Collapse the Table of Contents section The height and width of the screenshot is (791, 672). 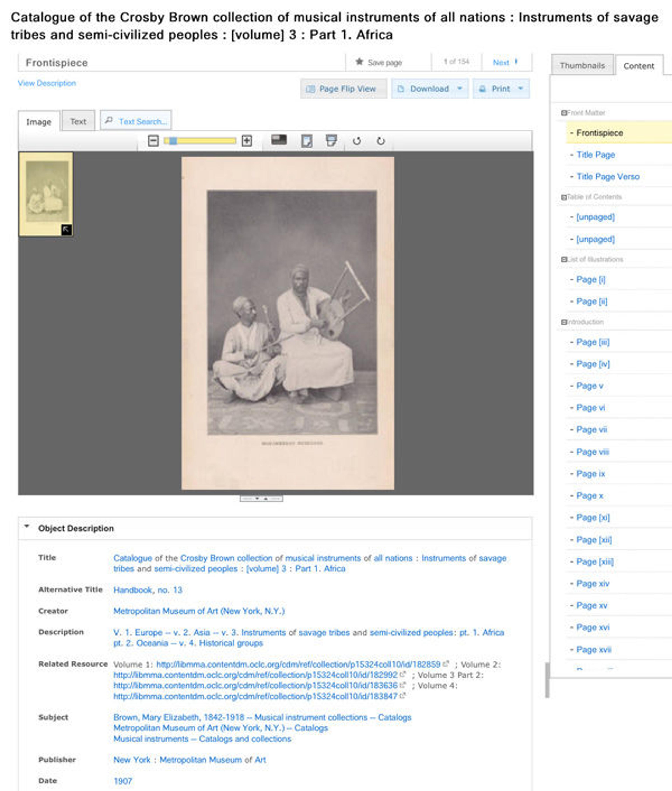pos(564,197)
